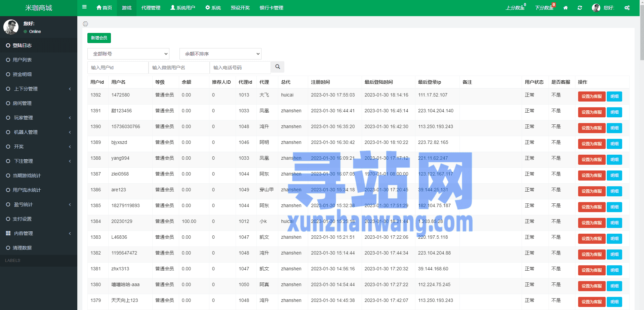This screenshot has width=644, height=310.
Task: Open 资金明细 in the sidebar
Action: coord(39,74)
